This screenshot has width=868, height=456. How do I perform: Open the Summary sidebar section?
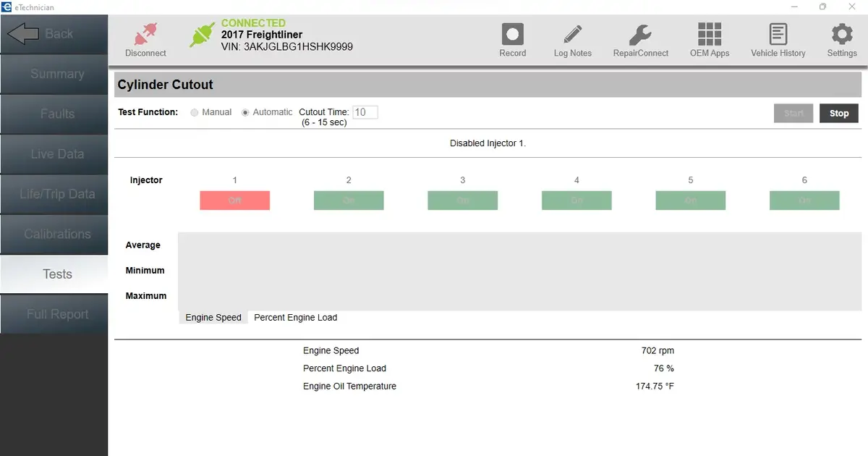pos(54,74)
